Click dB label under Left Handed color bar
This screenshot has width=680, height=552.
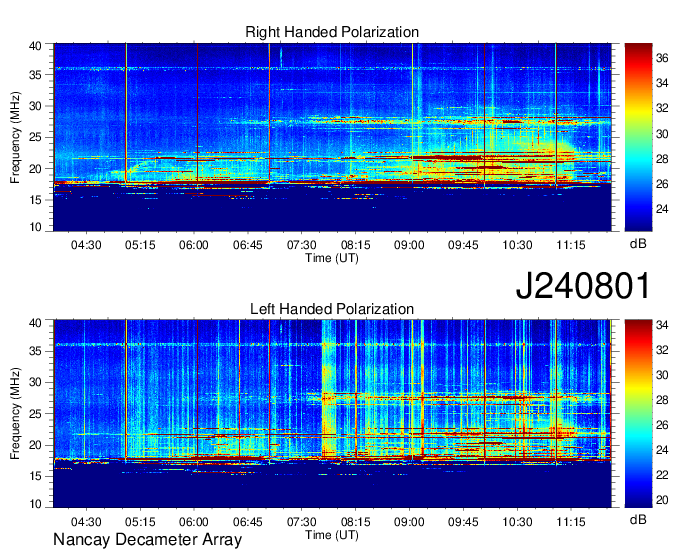638,519
